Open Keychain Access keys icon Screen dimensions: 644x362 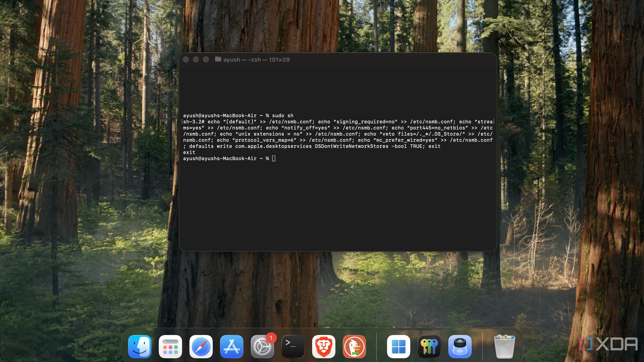pos(429,347)
